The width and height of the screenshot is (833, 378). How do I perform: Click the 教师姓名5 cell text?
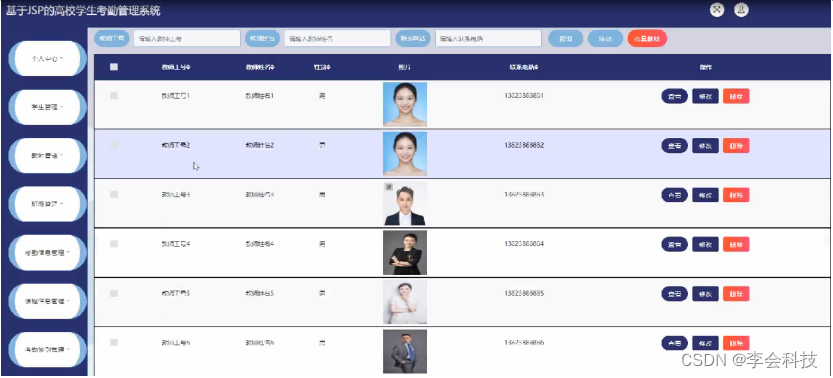(260, 293)
